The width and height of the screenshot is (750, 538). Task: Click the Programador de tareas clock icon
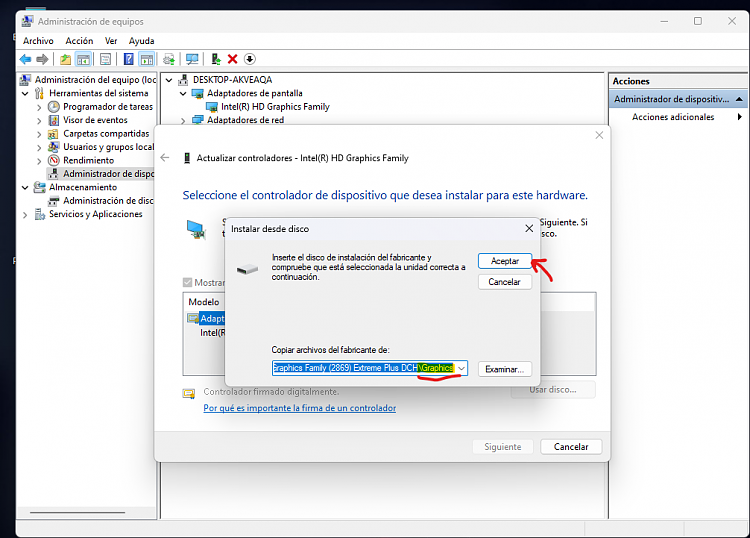(54, 107)
